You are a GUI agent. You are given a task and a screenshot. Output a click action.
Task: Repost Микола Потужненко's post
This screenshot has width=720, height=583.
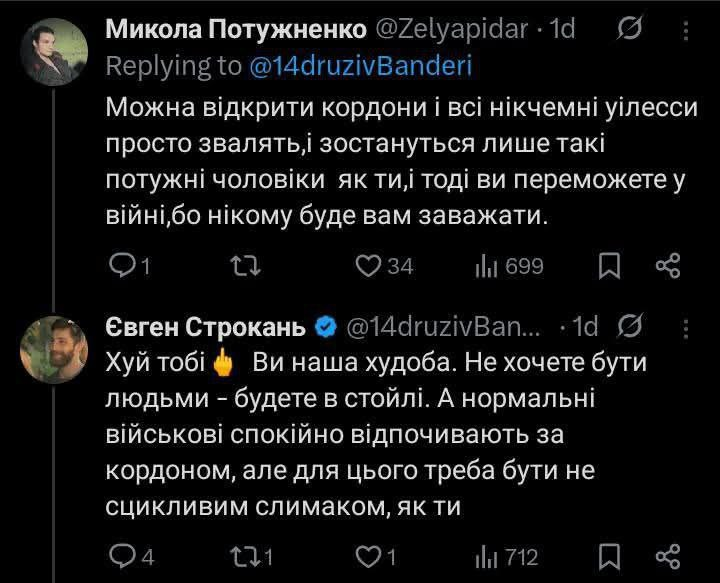243,265
